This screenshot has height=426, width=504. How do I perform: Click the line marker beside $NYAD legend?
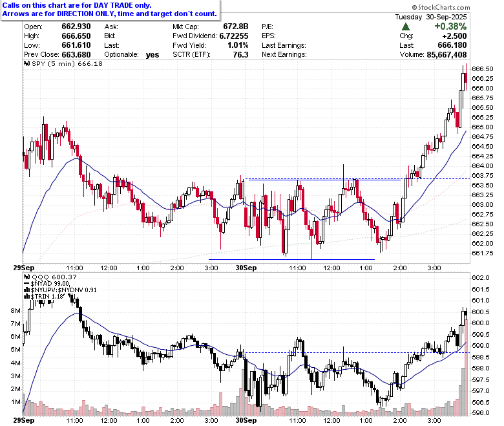[27, 283]
